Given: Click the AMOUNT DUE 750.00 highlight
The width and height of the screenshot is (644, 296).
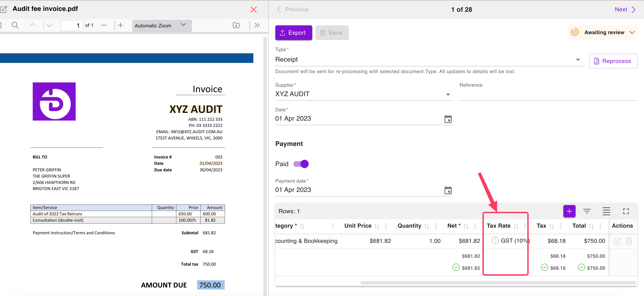Looking at the screenshot, I should click(211, 285).
